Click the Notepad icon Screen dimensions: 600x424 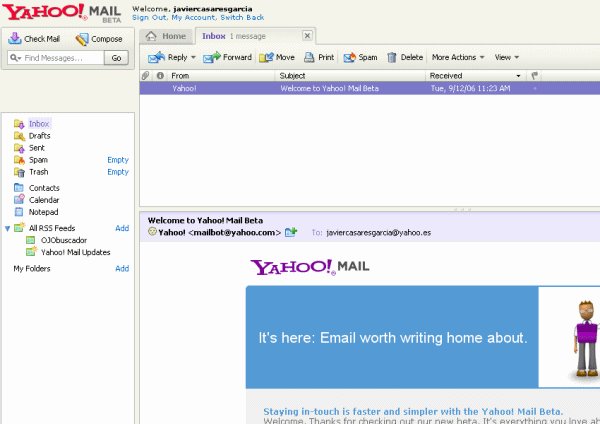pos(19,212)
